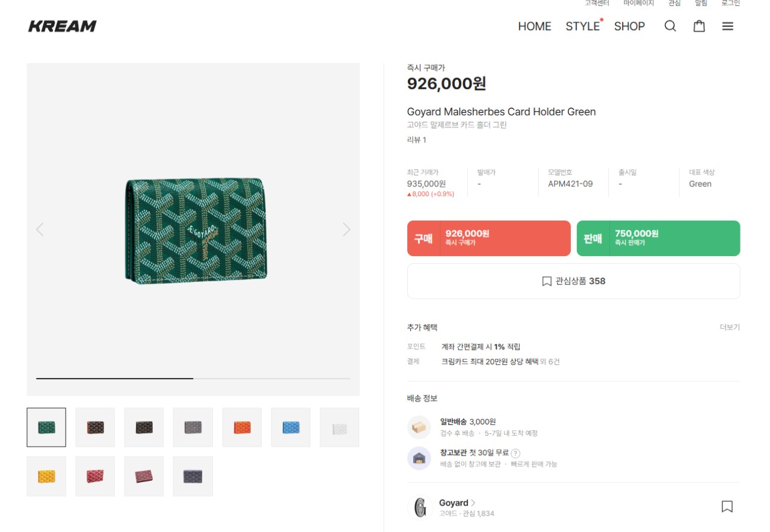Open the hamburger menu icon

click(728, 26)
